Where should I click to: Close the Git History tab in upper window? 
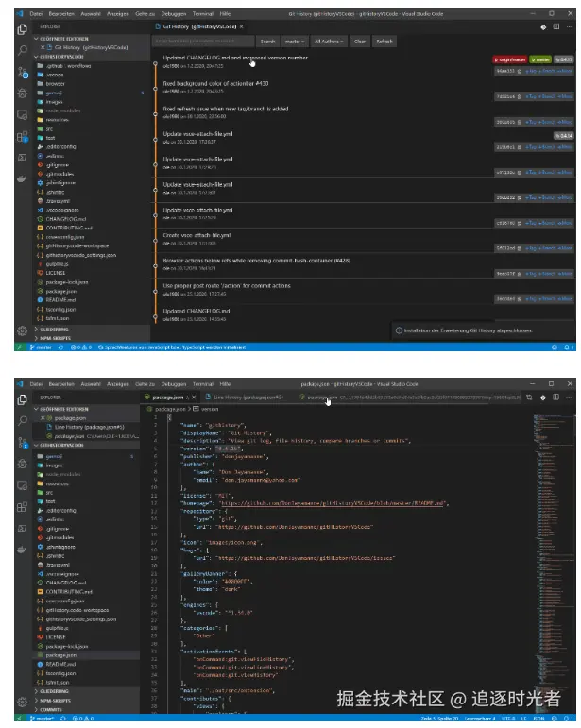point(241,27)
